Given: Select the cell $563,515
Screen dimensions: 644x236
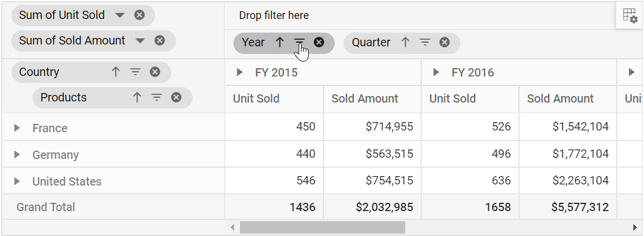Looking at the screenshot, I should [x=372, y=154].
